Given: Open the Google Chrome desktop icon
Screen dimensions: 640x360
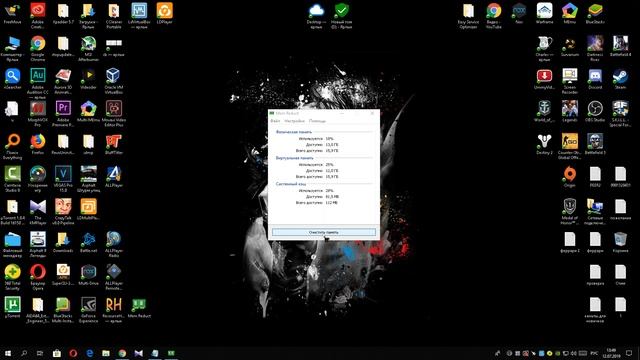Looking at the screenshot, I should tap(38, 48).
